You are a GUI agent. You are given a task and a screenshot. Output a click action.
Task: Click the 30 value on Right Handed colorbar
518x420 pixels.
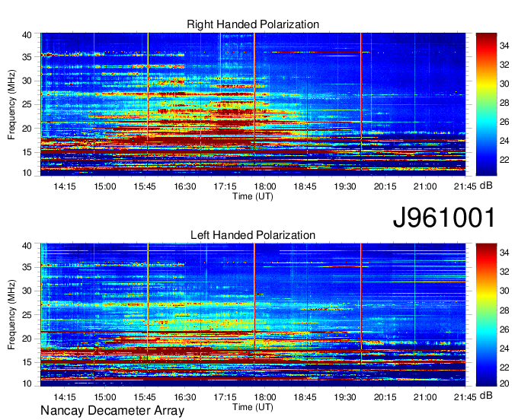[x=504, y=84]
